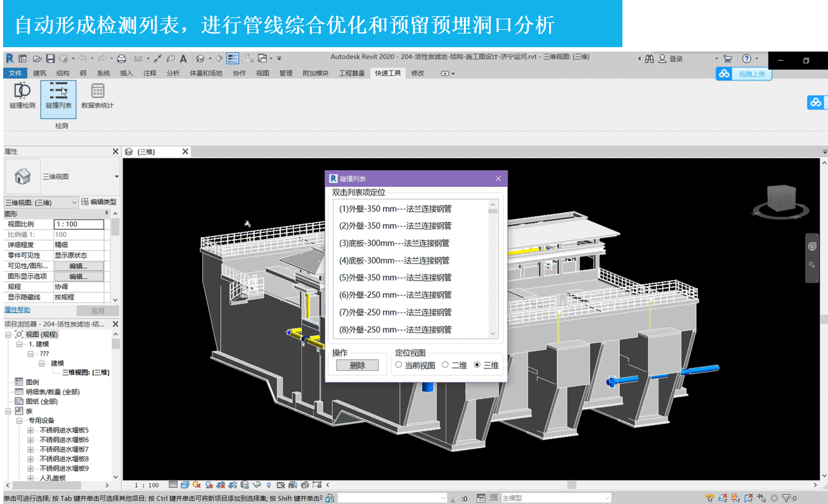This screenshot has width=828, height=504.
Task: Click the 碰撞检测 collision detection icon
Action: 22,96
